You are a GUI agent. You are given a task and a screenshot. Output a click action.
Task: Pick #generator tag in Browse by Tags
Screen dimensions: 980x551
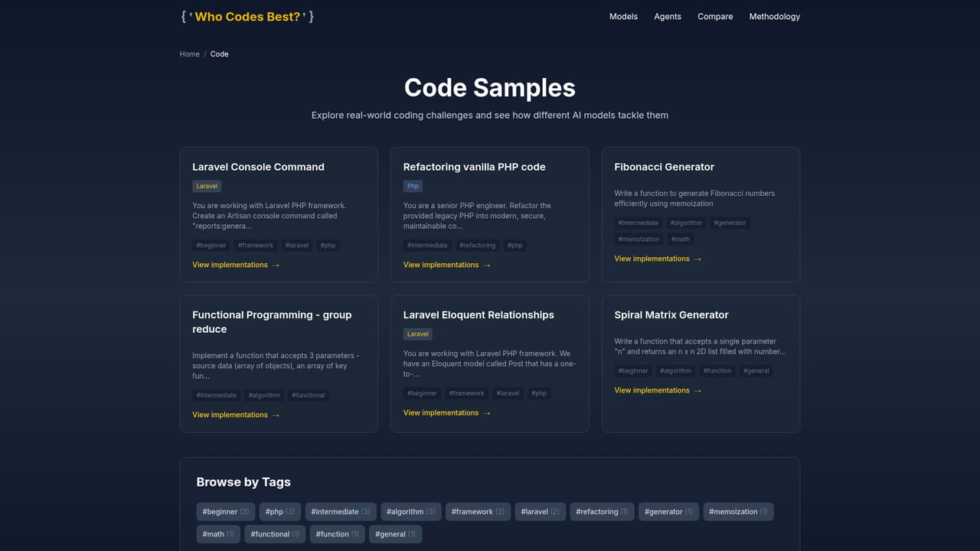(x=668, y=512)
